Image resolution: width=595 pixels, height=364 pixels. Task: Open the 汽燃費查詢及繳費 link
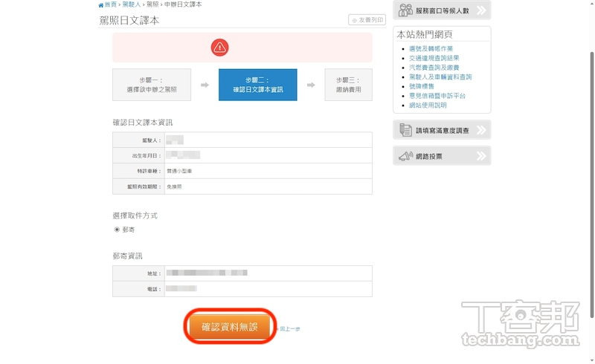click(434, 68)
